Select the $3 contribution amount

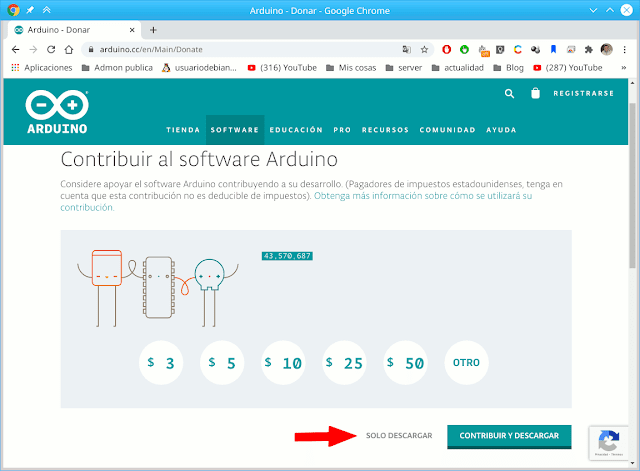(161, 362)
